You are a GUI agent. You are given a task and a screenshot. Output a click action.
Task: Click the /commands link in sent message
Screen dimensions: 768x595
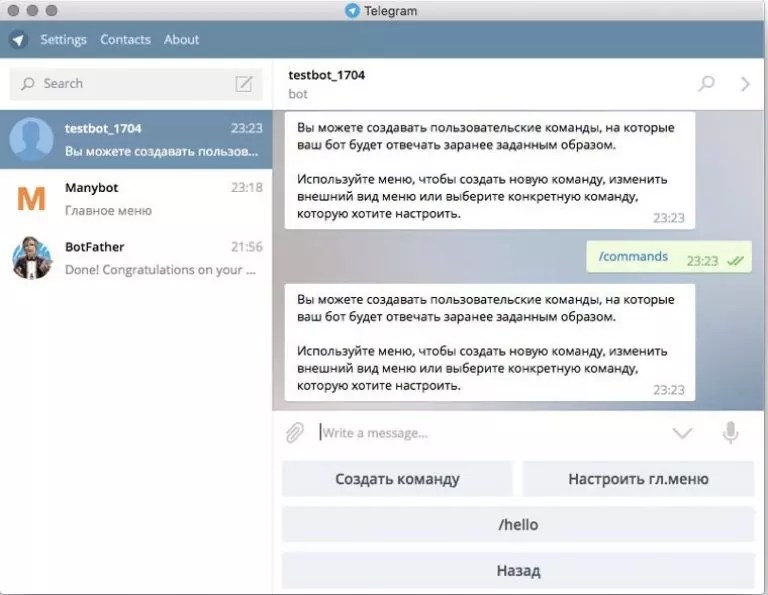[633, 257]
